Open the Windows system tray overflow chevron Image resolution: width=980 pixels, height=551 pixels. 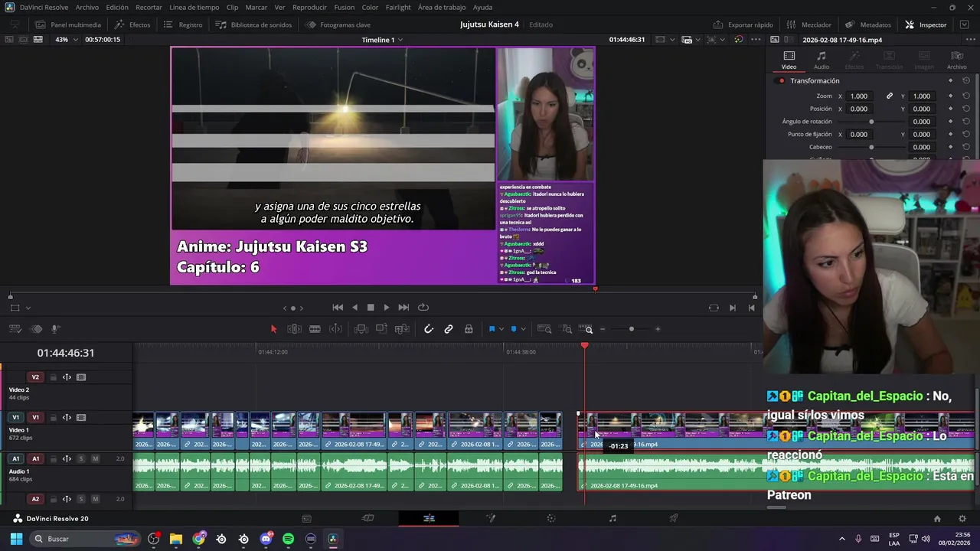842,539
